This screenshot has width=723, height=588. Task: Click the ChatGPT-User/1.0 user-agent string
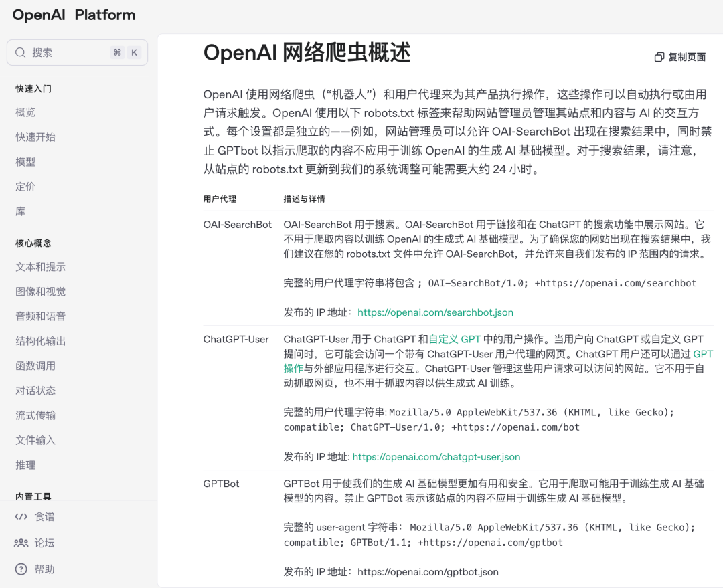[479, 420]
